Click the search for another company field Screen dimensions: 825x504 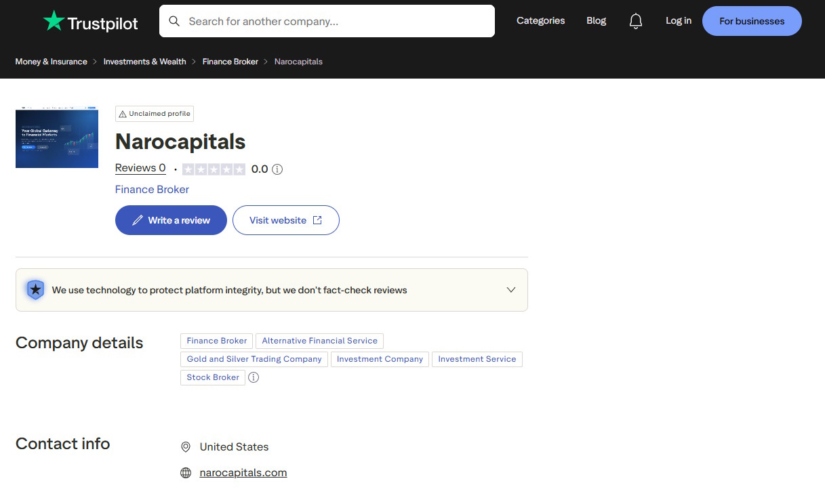click(327, 21)
